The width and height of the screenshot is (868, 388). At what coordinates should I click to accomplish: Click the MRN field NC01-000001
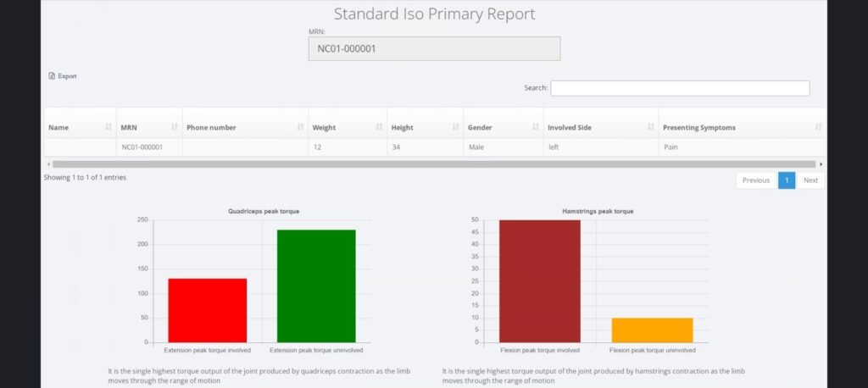pos(434,48)
